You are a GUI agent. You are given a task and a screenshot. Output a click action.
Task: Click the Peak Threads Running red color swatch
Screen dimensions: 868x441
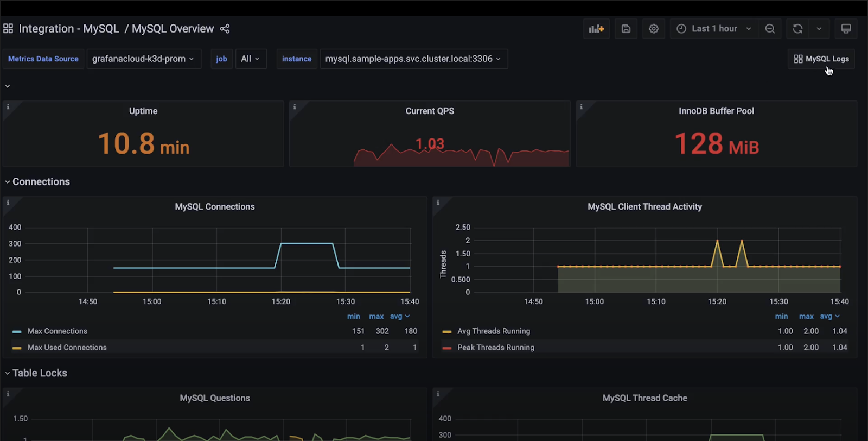tap(447, 348)
